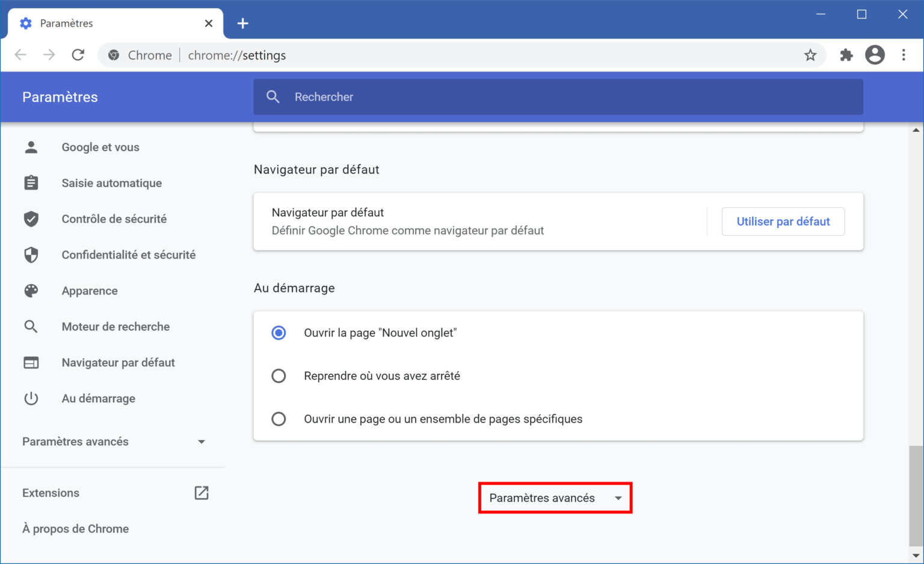Open the profile avatar menu
This screenshot has height=564, width=924.
pos(875,55)
